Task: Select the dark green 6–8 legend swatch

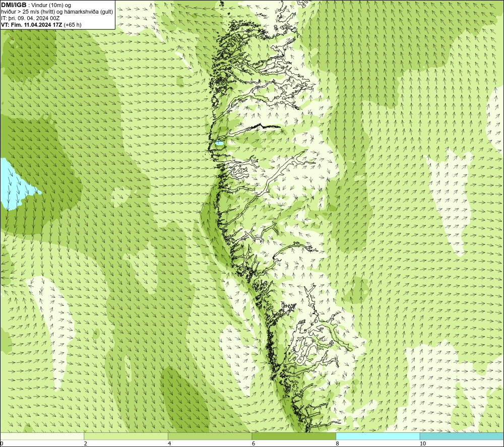Action: click(294, 436)
